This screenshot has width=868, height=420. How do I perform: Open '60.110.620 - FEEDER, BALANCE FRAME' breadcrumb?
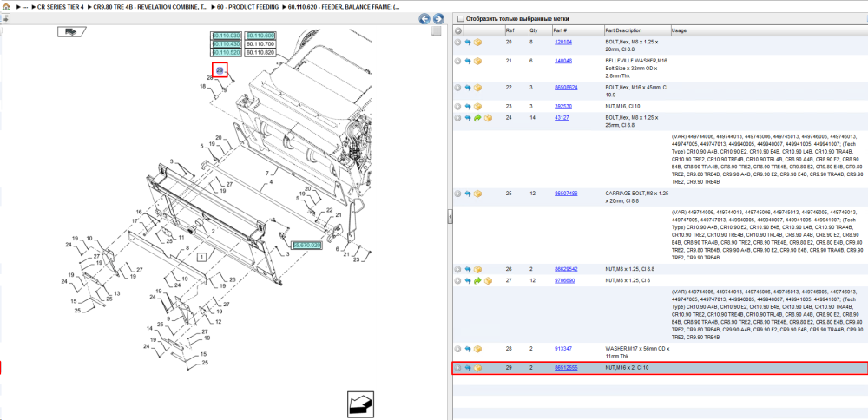tap(343, 7)
